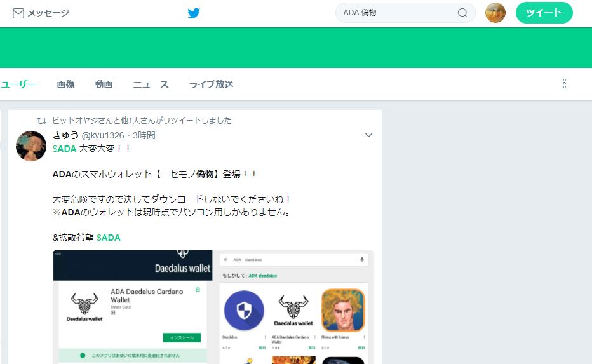Switch to the ライブ放送 tab
This screenshot has width=592, height=364.
pos(211,84)
